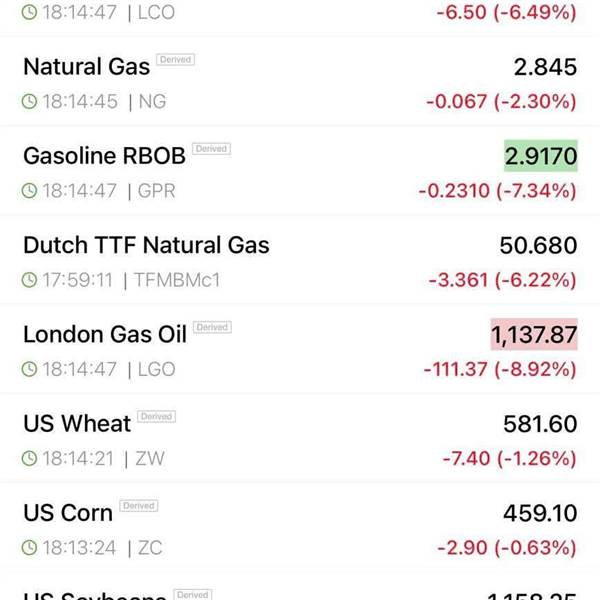Click the clock icon beside Natural Gas timestamp

tap(31, 102)
